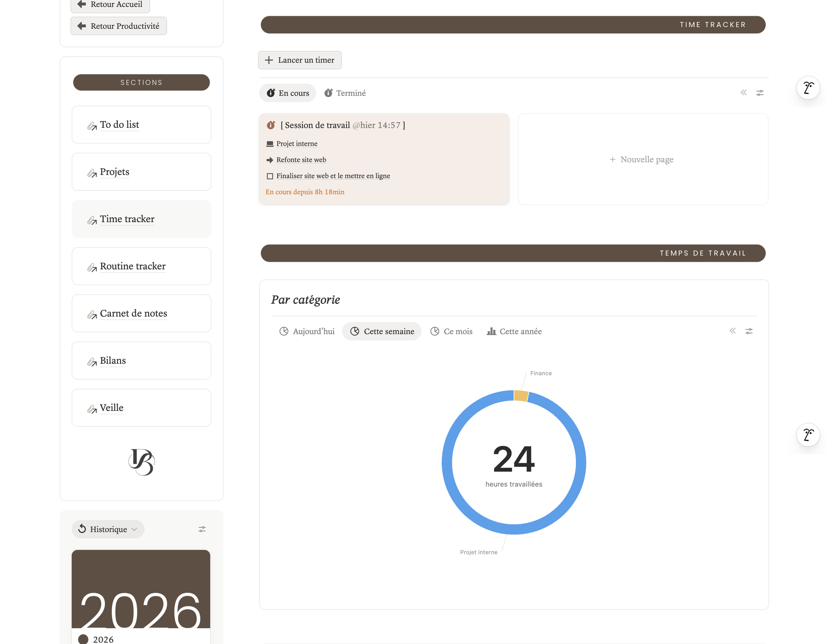Launch a timer with Lancer un timer
Screen dimensions: 827x644
[x=299, y=60]
